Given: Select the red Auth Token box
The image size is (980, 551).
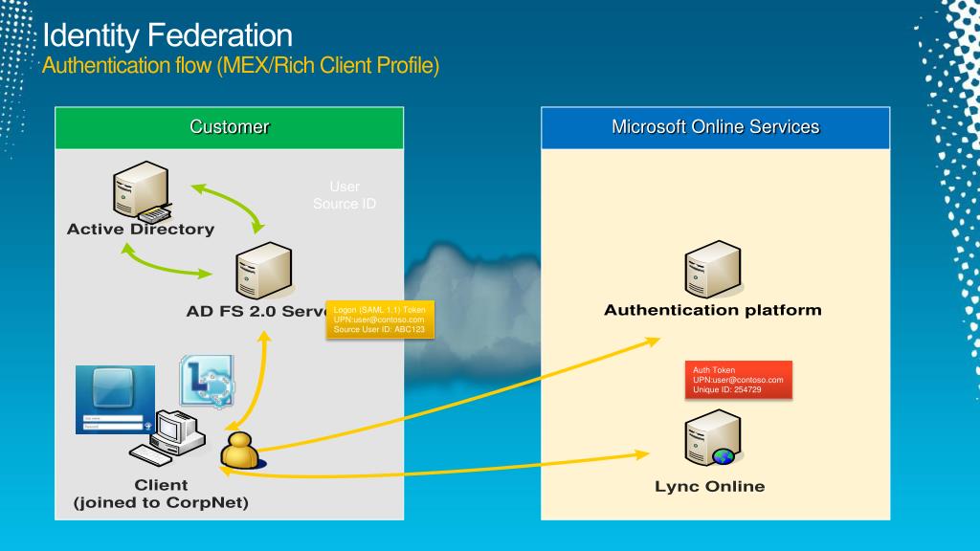Looking at the screenshot, I should [x=739, y=380].
